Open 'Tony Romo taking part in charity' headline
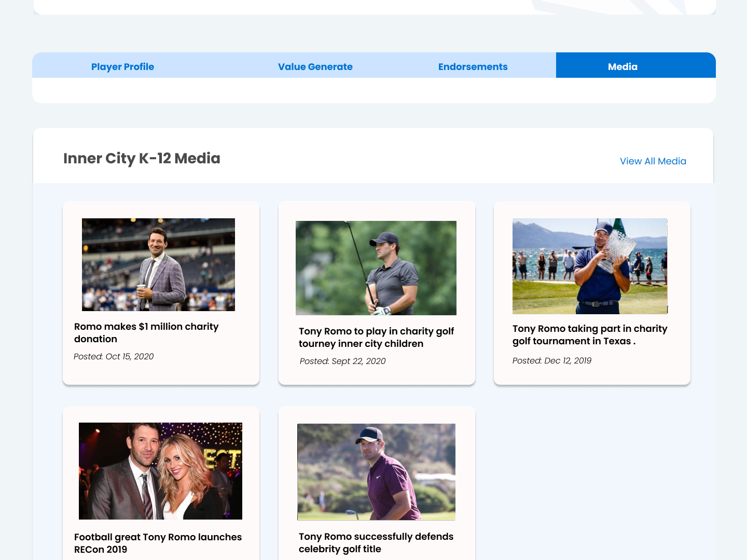 [x=590, y=335]
